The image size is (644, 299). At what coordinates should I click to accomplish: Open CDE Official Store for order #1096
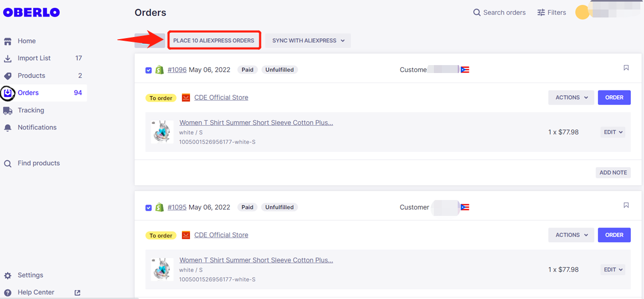pos(221,97)
